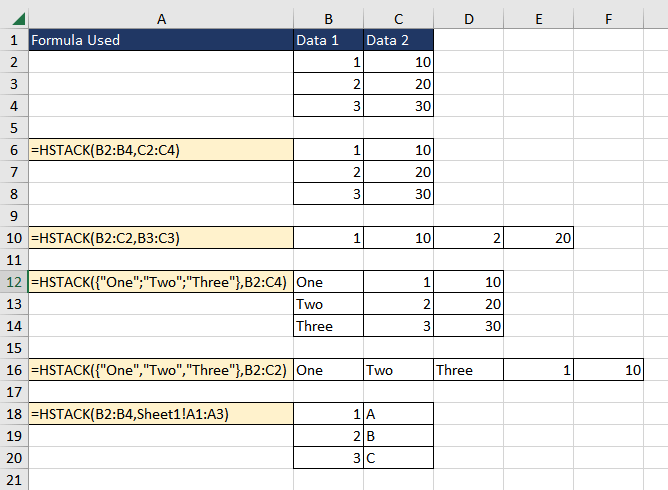Click cell B2 containing 1
Viewport: 668px width, 490px height.
tap(328, 62)
